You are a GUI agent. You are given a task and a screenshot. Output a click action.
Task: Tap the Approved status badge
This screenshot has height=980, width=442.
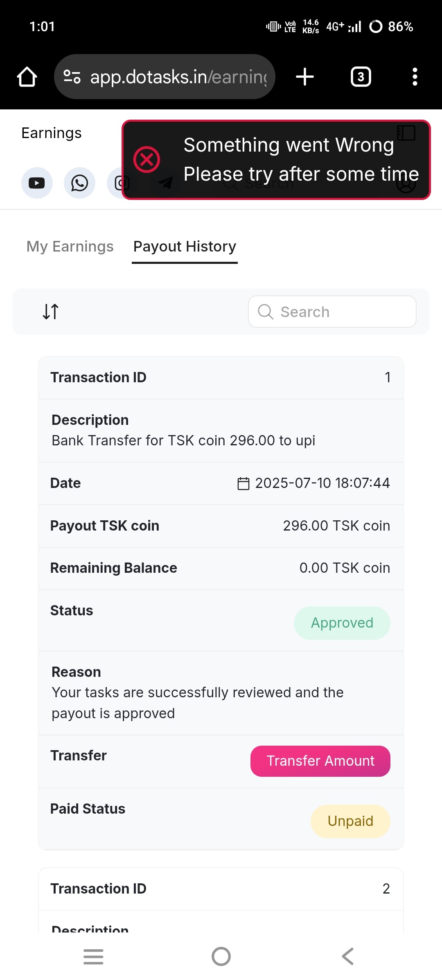pos(342,623)
